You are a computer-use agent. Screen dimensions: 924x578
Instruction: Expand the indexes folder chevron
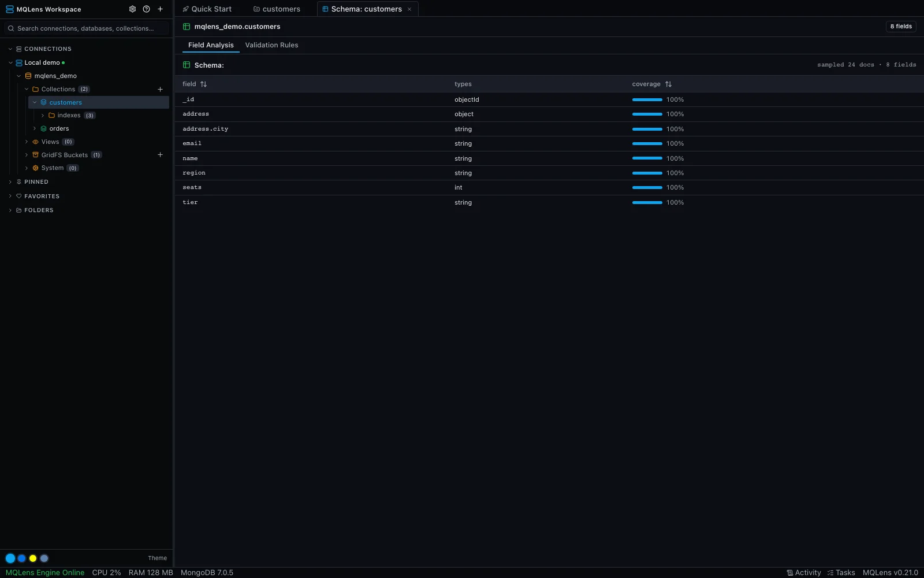[x=43, y=116]
